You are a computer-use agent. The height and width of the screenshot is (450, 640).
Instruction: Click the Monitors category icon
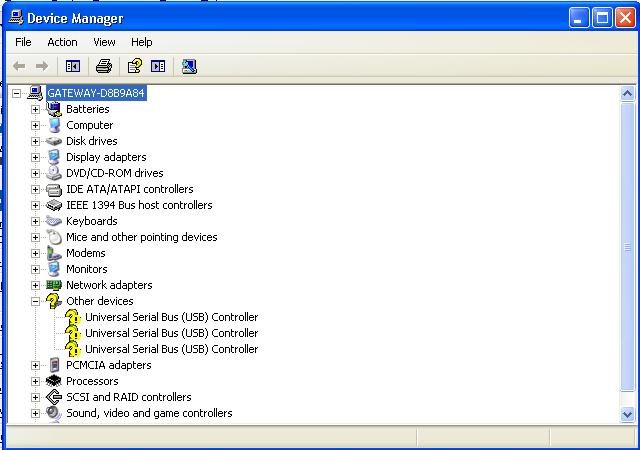coord(54,269)
